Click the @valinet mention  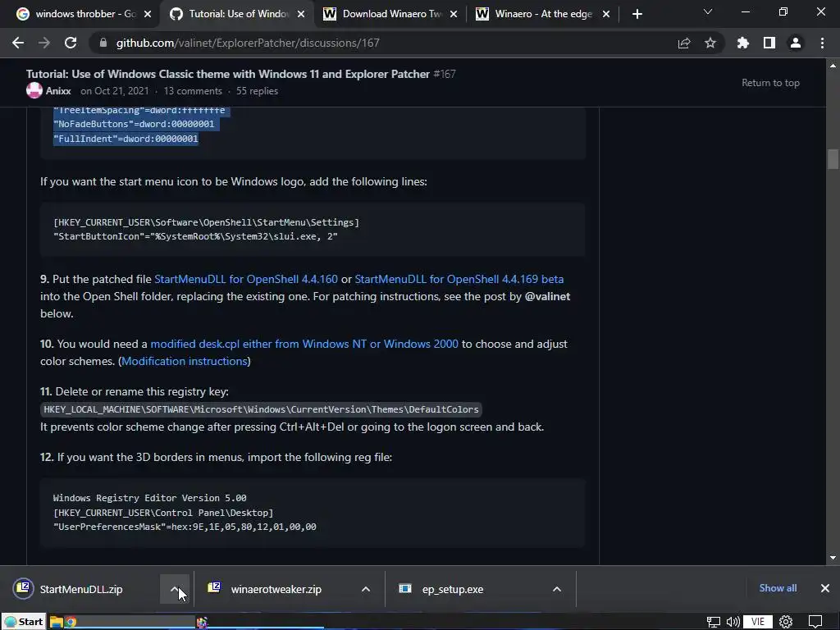(547, 296)
